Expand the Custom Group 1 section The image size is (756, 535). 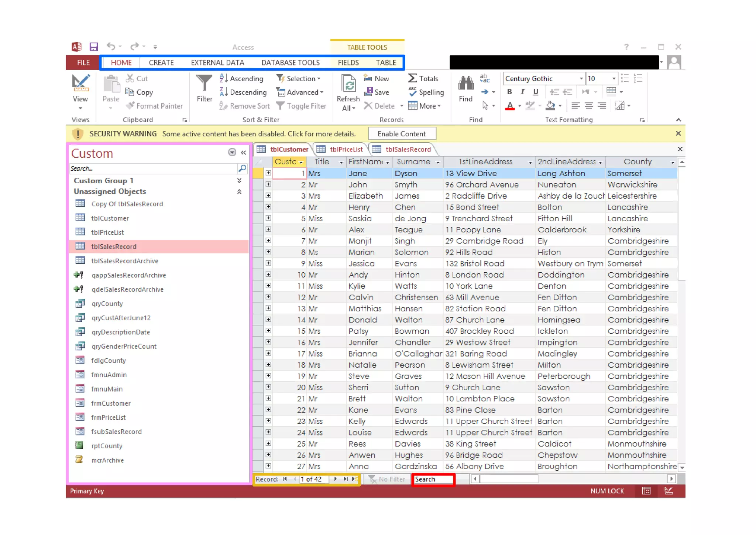(239, 181)
